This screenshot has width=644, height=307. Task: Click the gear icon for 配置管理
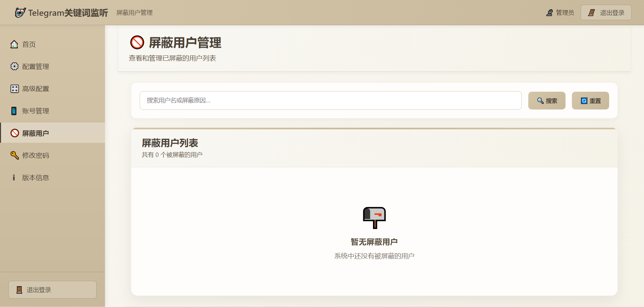coord(14,67)
